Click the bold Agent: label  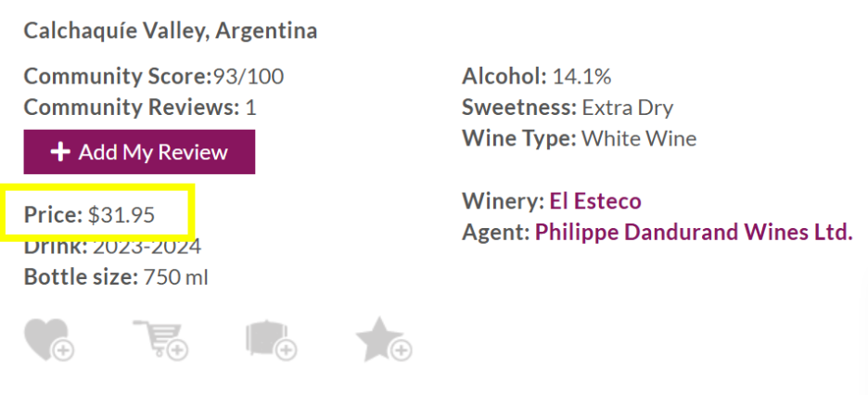click(x=496, y=233)
